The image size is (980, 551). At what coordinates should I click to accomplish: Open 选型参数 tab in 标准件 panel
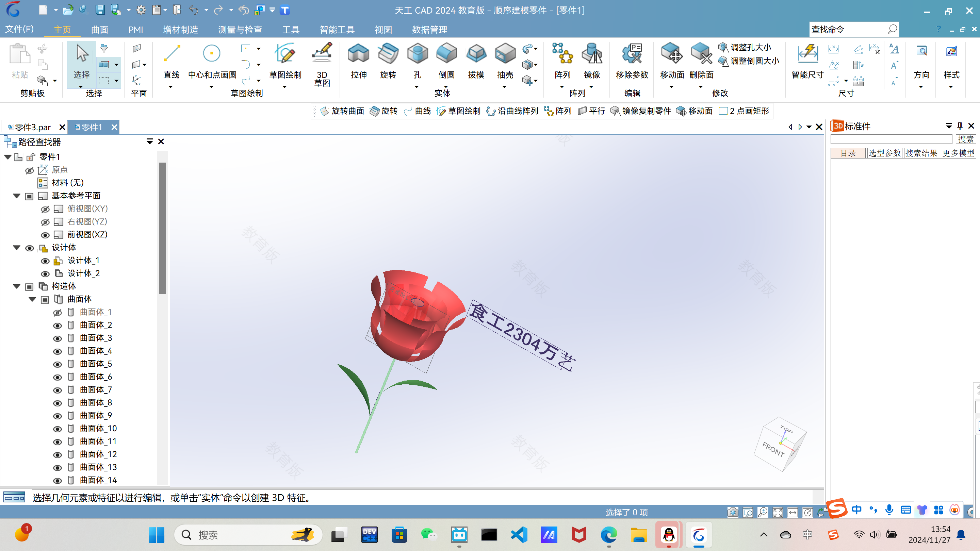coord(884,153)
